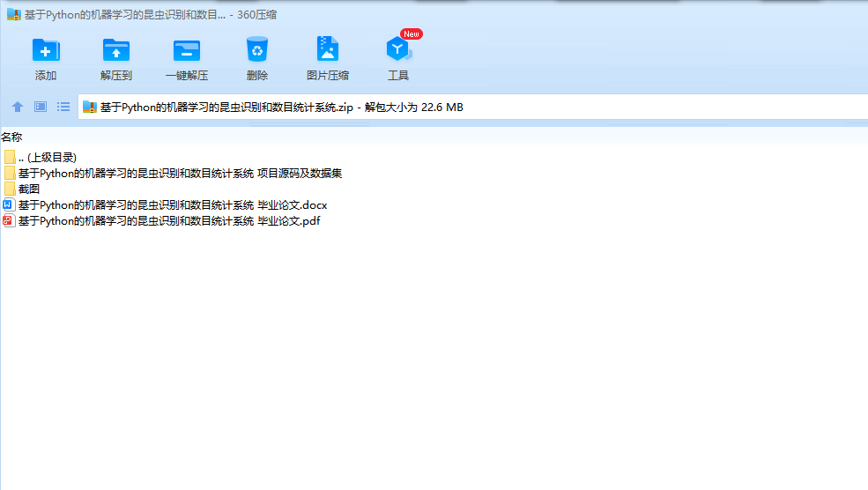Screen dimensions: 868x490
Task: Click the 删除 (Delete) recycle bin icon
Action: pyautogui.click(x=256, y=49)
